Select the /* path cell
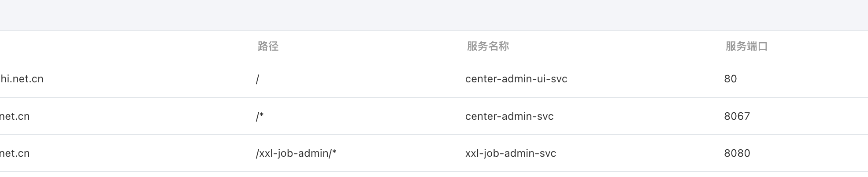 260,116
